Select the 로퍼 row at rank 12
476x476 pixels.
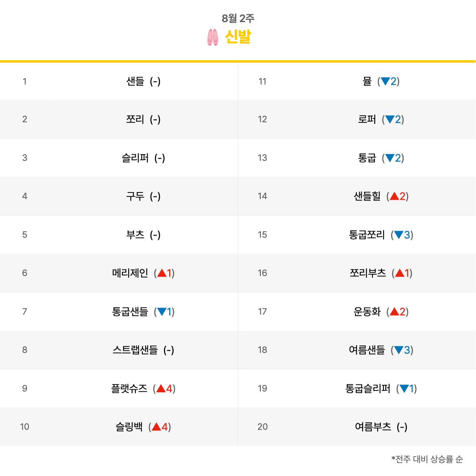(367, 120)
